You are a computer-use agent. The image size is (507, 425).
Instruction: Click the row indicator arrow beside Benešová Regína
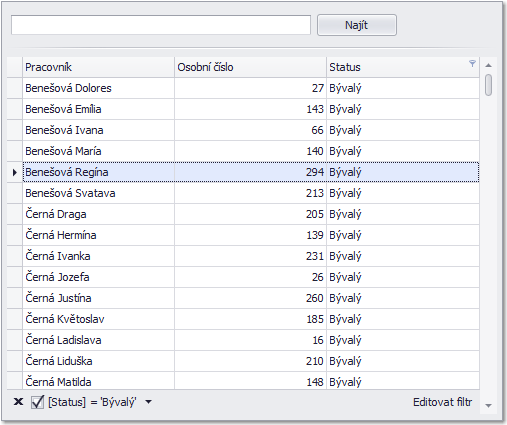pos(15,172)
